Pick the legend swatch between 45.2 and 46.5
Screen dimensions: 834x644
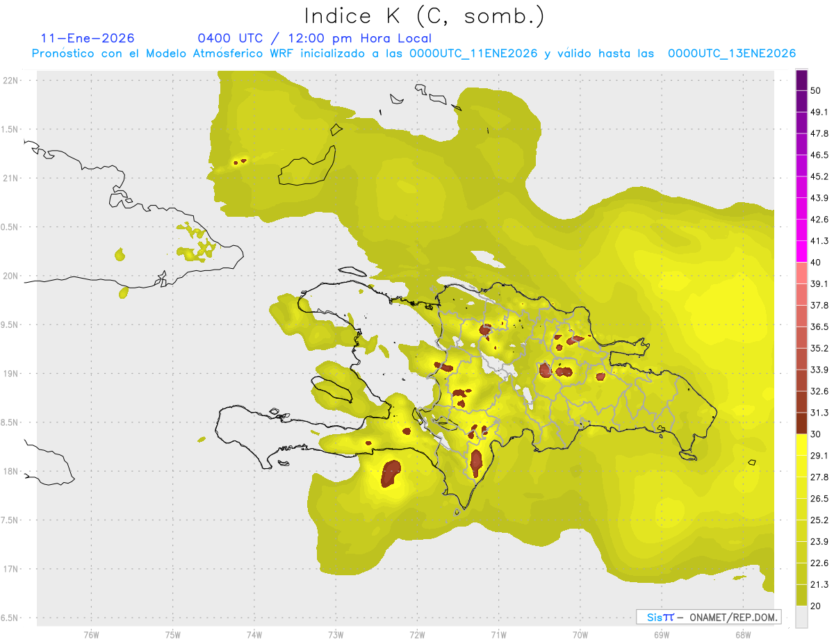tap(802, 165)
